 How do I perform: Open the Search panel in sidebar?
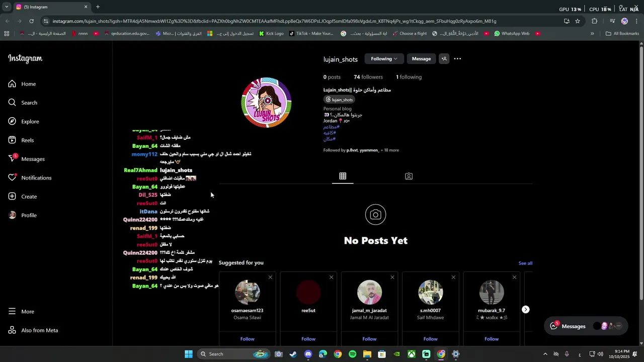pos(23,103)
